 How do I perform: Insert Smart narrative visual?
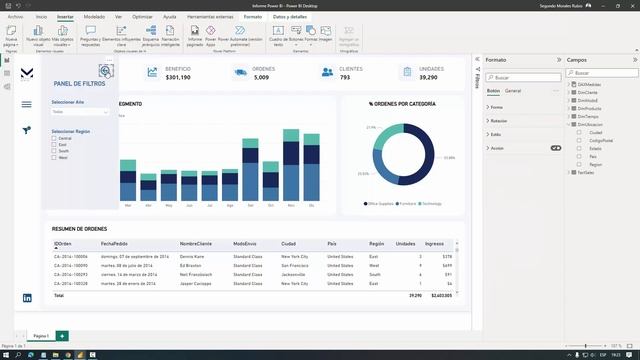pyautogui.click(x=170, y=36)
